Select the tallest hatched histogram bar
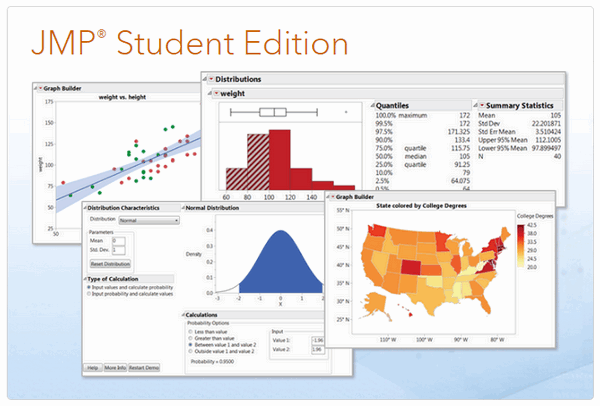This screenshot has width=600, height=406. [x=258, y=162]
